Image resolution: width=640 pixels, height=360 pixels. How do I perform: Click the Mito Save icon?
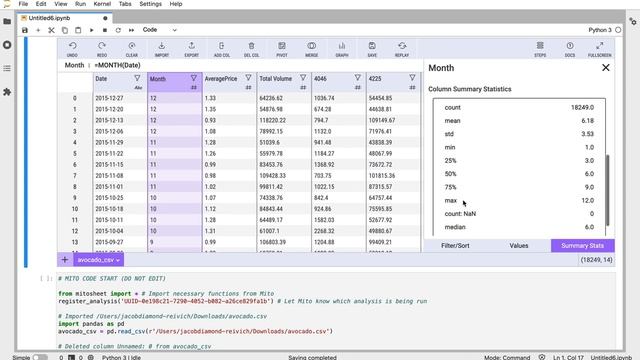[x=372, y=46]
